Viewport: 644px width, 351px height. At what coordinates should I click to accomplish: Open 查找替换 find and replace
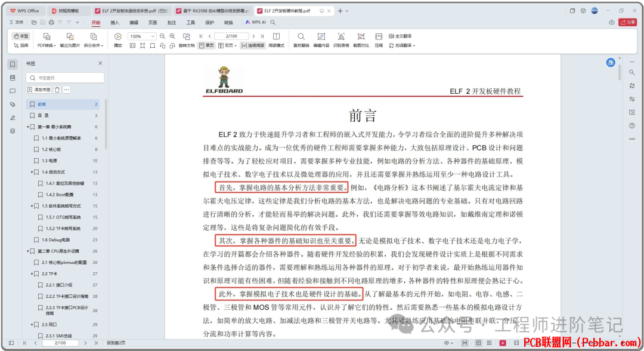pyautogui.click(x=301, y=41)
